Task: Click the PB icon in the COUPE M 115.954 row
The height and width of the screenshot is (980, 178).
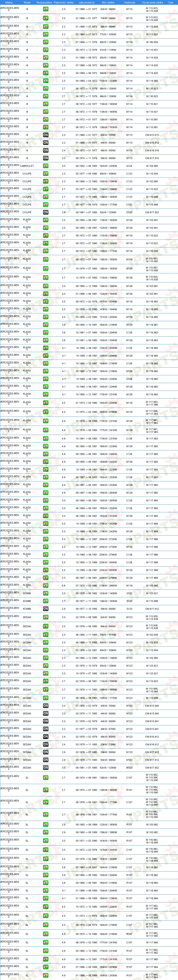Action: coord(46,174)
